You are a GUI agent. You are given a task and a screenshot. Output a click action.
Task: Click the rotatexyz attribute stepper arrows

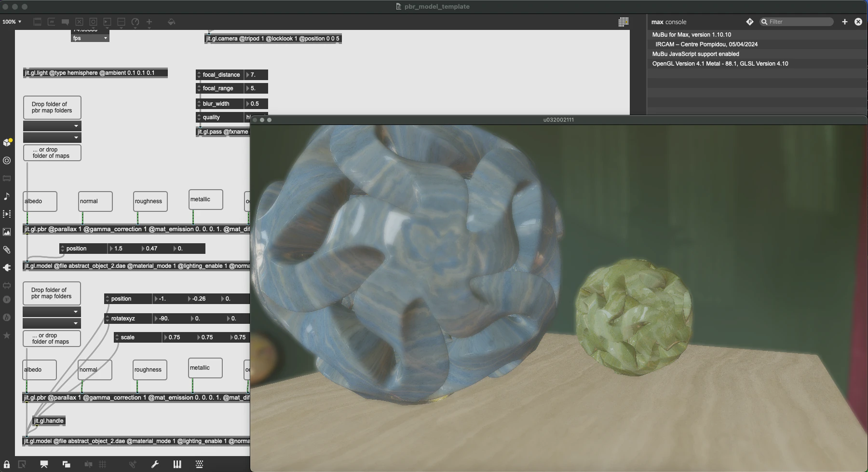point(107,319)
